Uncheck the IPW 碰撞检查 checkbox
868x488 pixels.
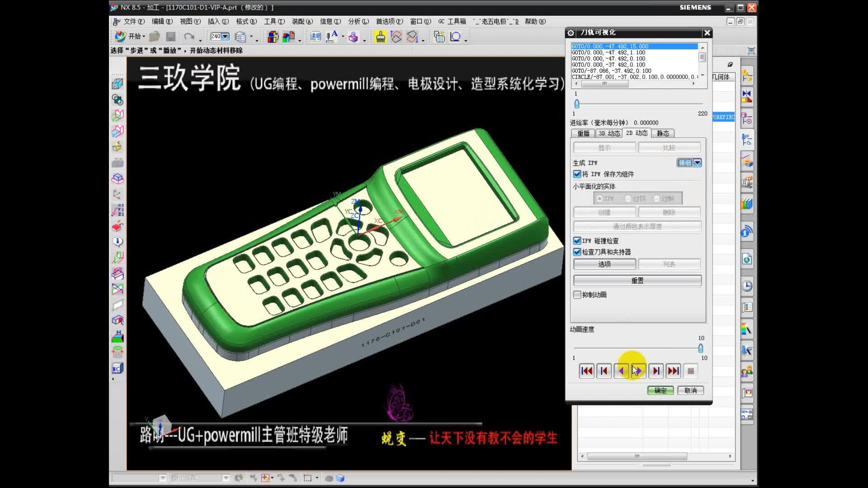pos(577,240)
